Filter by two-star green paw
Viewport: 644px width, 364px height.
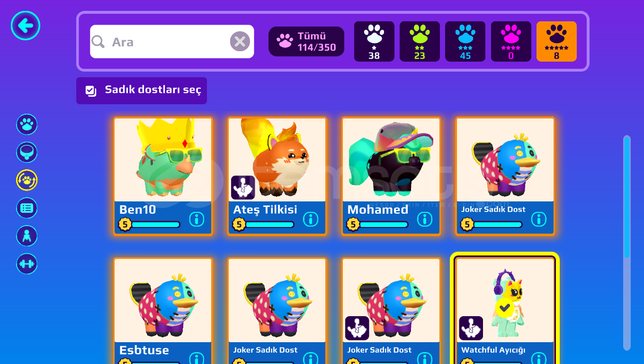(x=420, y=42)
